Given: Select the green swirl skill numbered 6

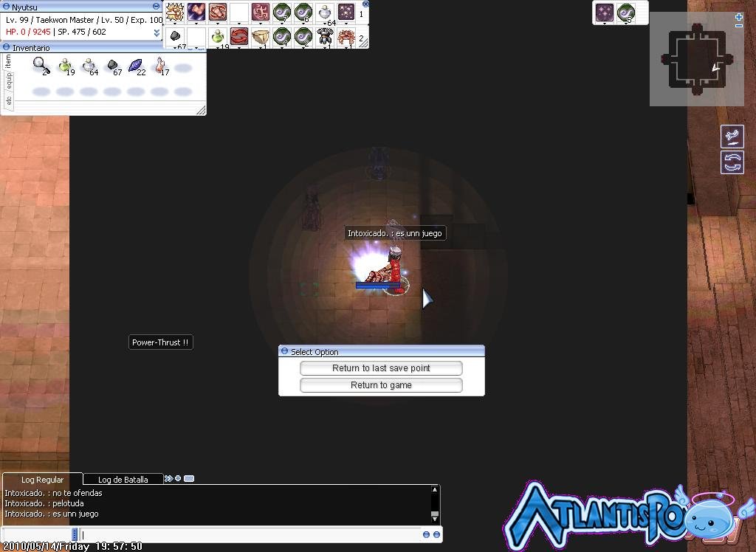Looking at the screenshot, I should click(x=303, y=13).
